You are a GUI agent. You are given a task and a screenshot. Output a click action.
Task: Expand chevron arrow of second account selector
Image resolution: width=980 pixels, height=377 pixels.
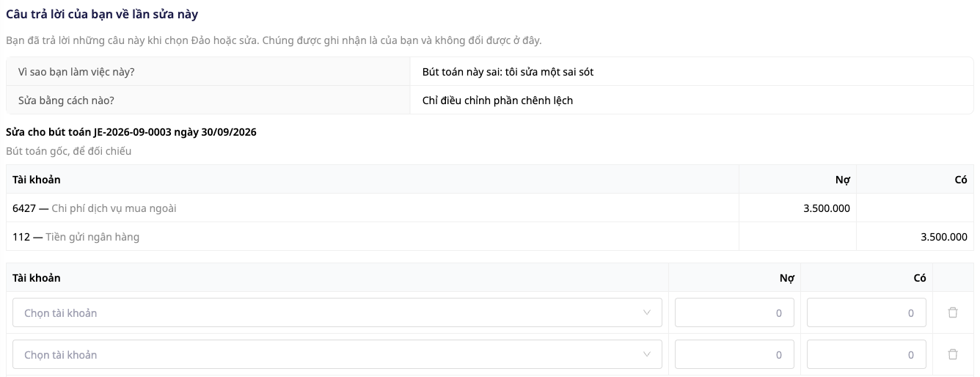(647, 354)
